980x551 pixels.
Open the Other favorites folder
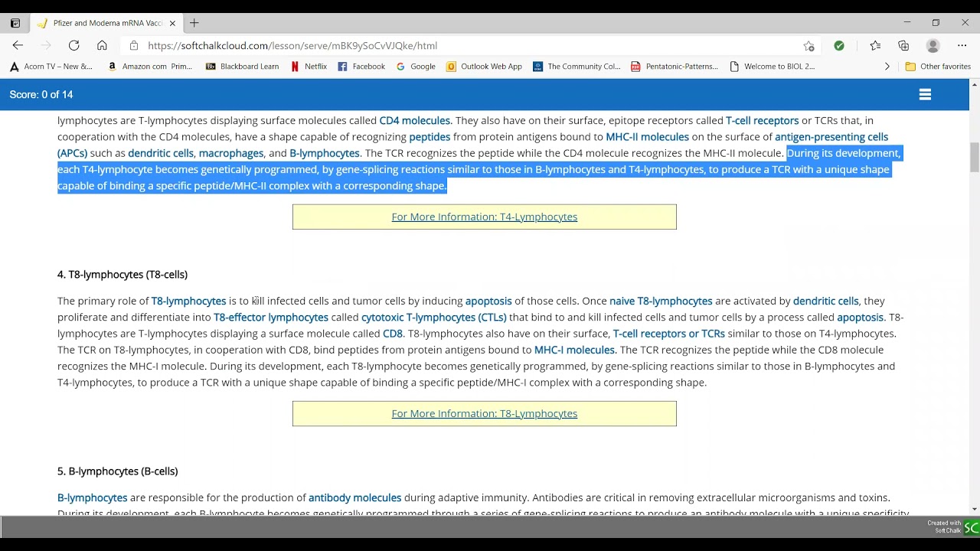coord(938,67)
